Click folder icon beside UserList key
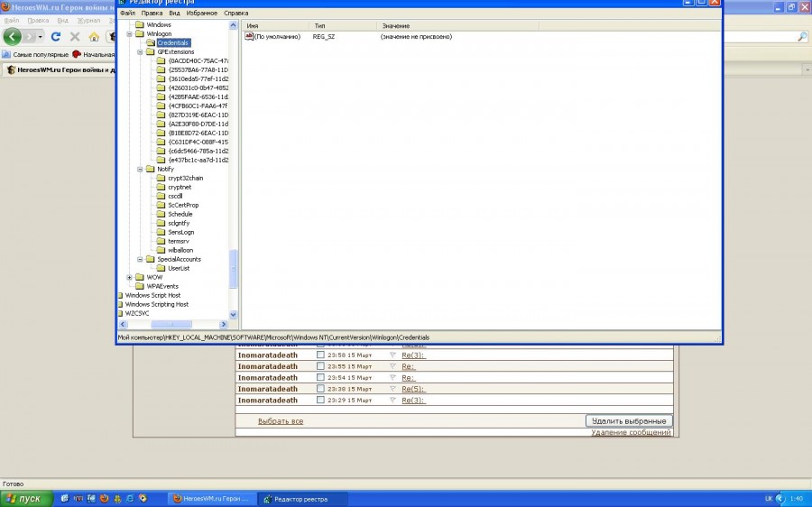 [x=161, y=268]
